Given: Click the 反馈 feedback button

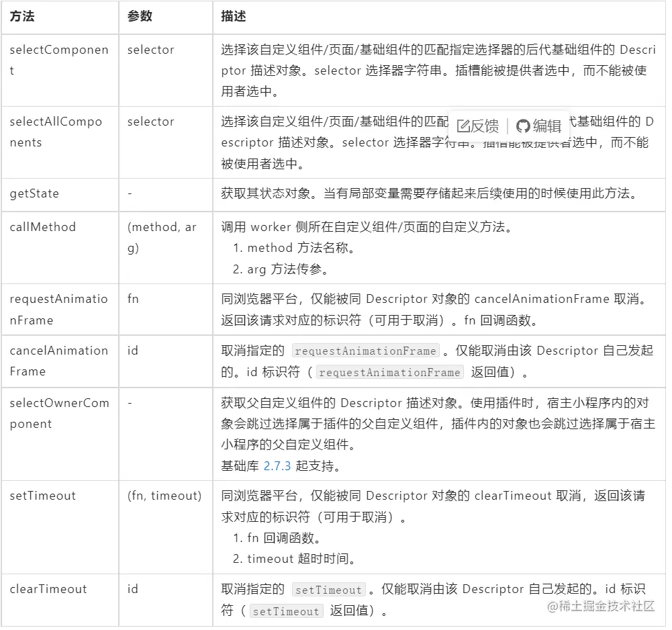Looking at the screenshot, I should tap(478, 126).
